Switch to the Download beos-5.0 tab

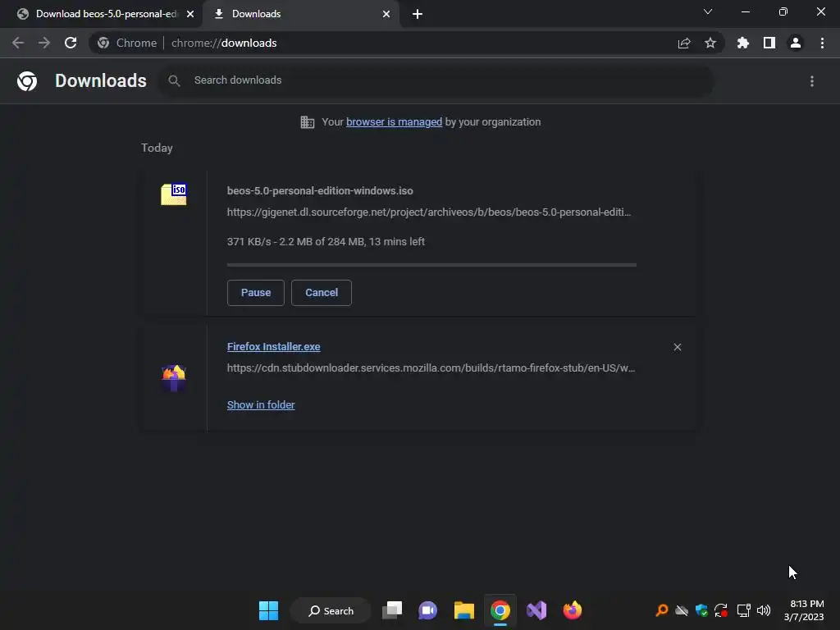pyautogui.click(x=101, y=14)
